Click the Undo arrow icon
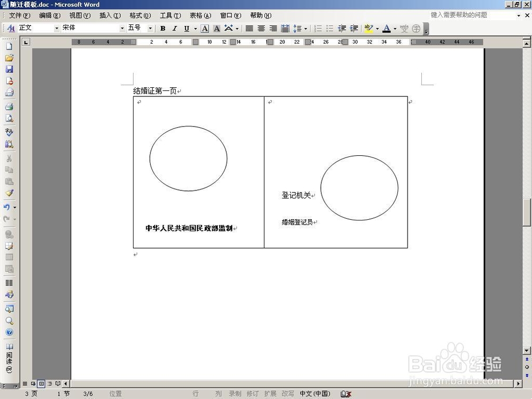The width and height of the screenshot is (532, 399). [x=7, y=207]
